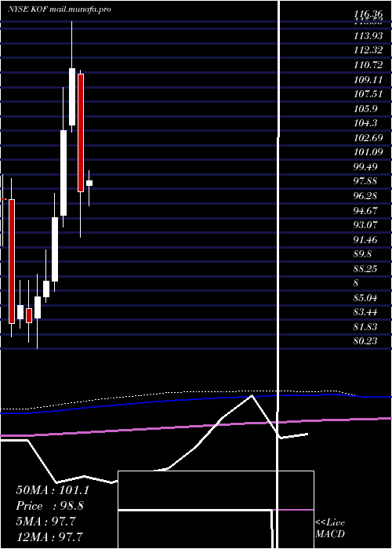Screen dimensions: 392x549
Task: Click the tallest white candle with the highest wick
Action: [x=72, y=96]
